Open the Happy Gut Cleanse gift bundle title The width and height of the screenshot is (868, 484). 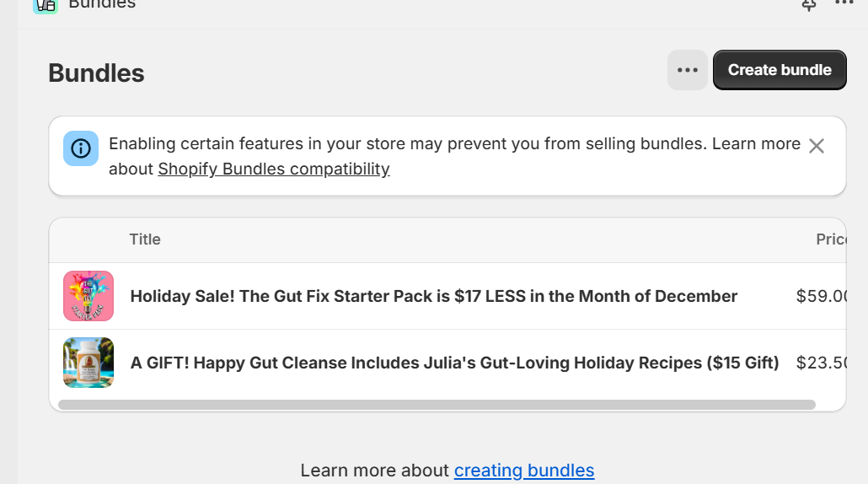point(454,363)
